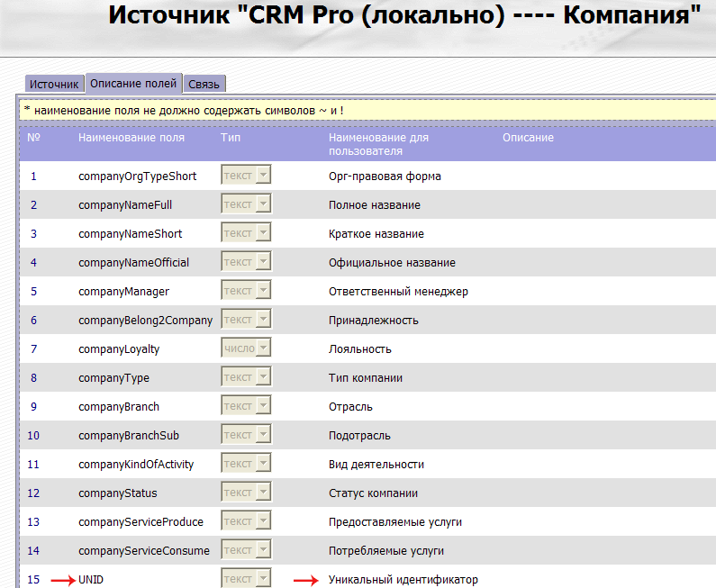
Task: Click the Лояльность label
Action: [x=360, y=348]
